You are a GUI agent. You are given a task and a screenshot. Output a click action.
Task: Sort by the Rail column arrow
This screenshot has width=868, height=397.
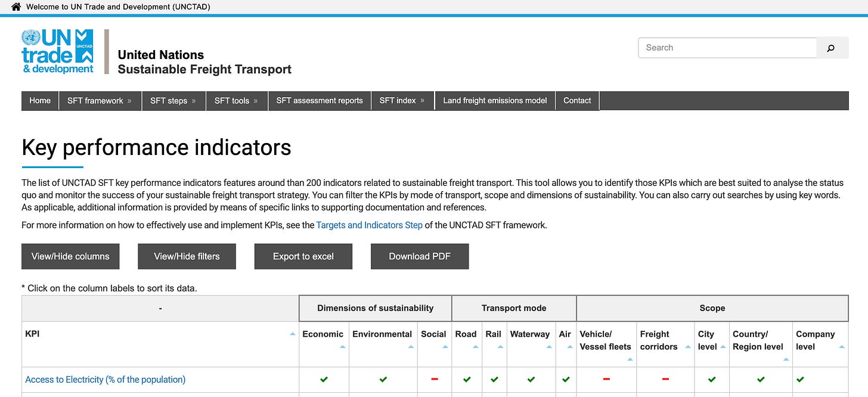(501, 347)
